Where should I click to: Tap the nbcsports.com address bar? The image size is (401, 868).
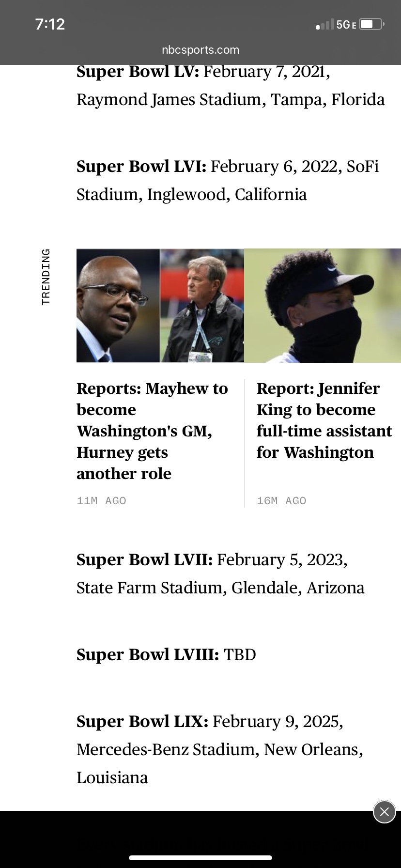point(200,50)
